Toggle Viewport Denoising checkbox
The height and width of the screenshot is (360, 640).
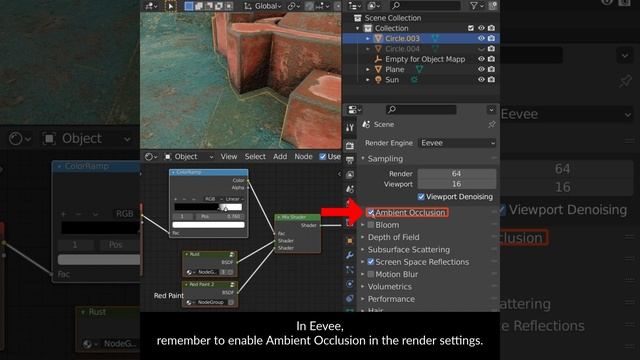[421, 197]
